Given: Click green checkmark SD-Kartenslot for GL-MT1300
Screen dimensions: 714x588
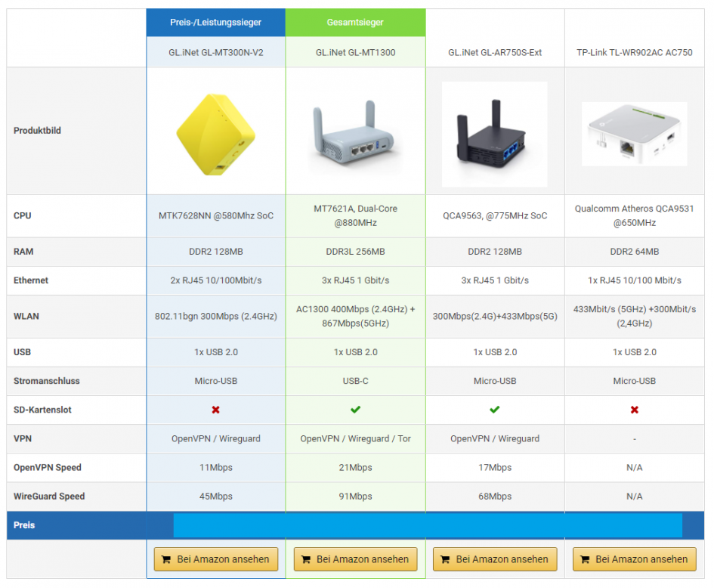Looking at the screenshot, I should pos(355,410).
